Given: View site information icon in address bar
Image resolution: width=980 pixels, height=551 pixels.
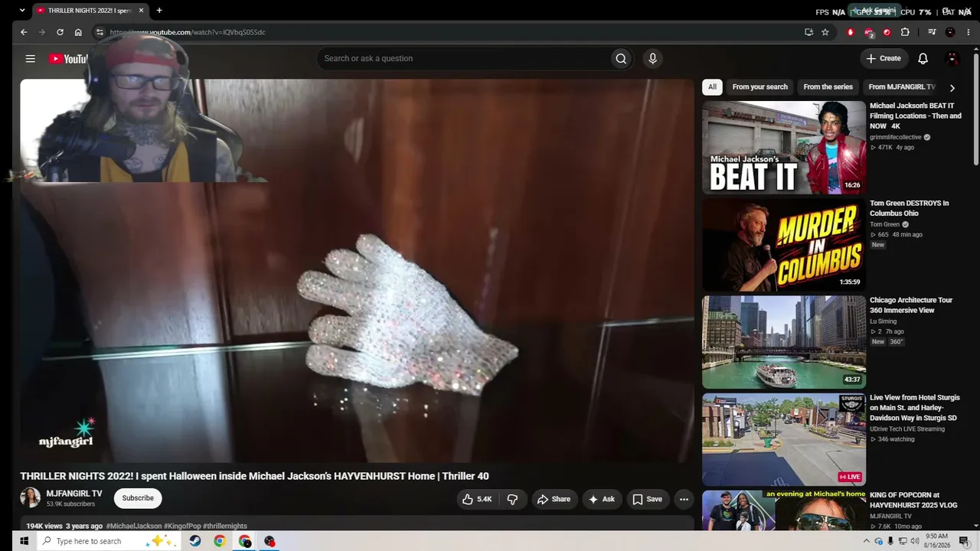Looking at the screenshot, I should [x=100, y=32].
